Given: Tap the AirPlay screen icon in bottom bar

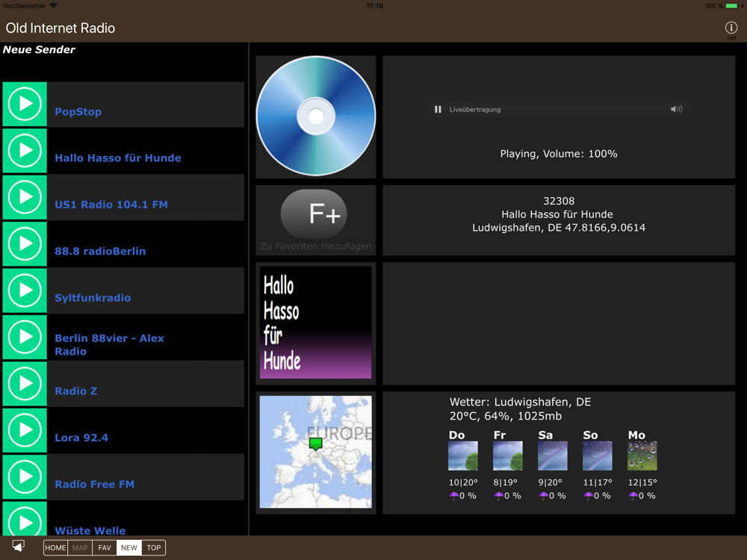Looking at the screenshot, I should (x=19, y=547).
